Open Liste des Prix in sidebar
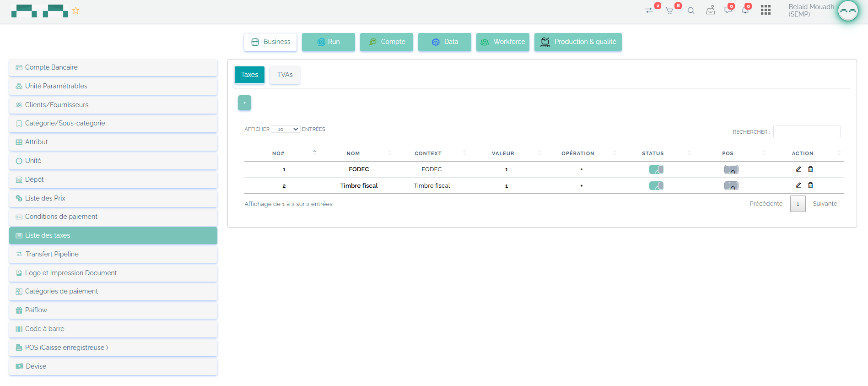 [x=113, y=198]
